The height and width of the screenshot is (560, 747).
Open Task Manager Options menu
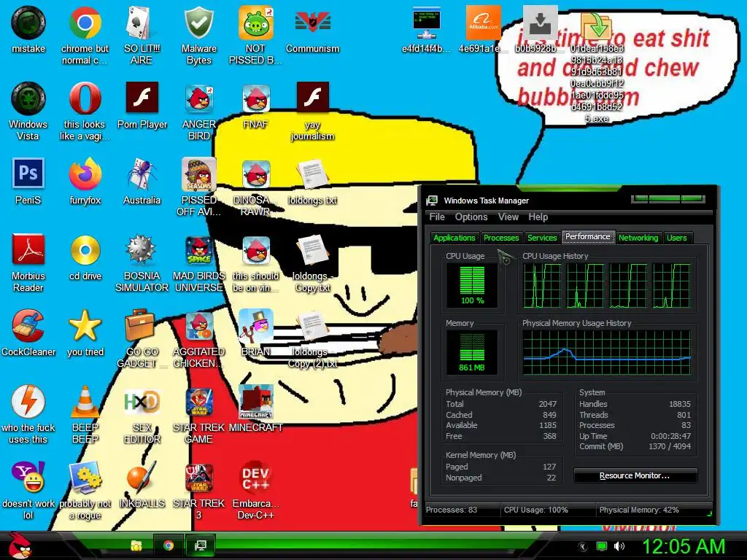tap(471, 217)
